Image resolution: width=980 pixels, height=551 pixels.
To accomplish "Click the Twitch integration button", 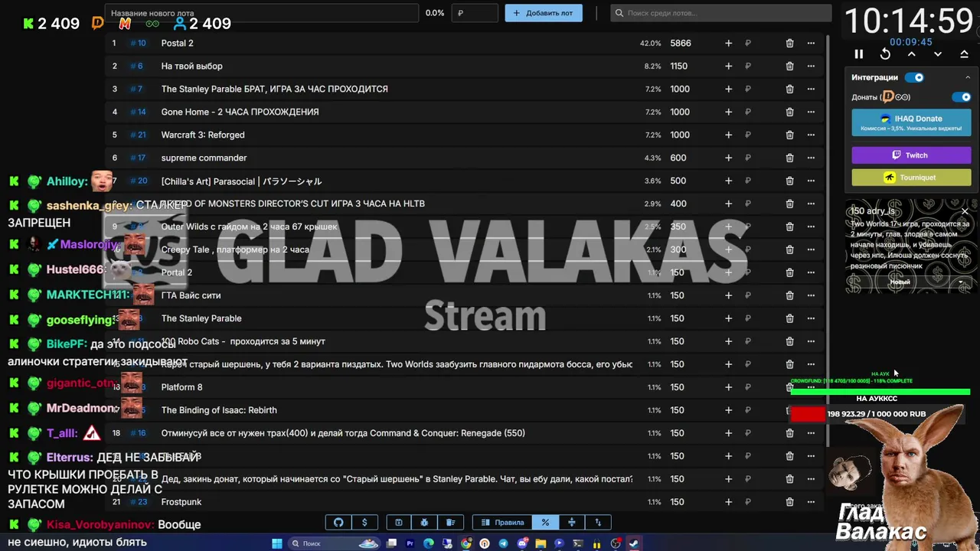I will [x=911, y=155].
